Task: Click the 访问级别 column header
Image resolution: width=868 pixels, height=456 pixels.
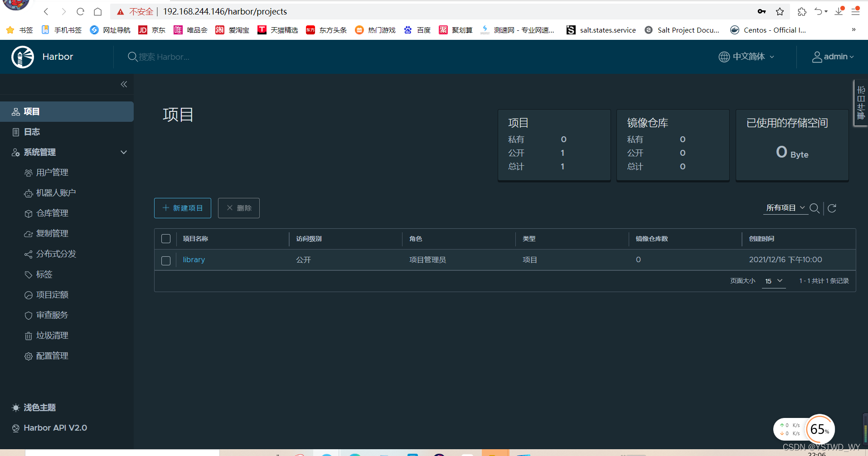Action: point(309,239)
